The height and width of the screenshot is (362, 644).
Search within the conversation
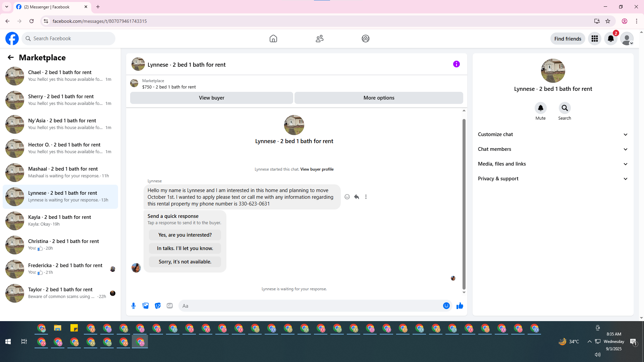tap(565, 108)
